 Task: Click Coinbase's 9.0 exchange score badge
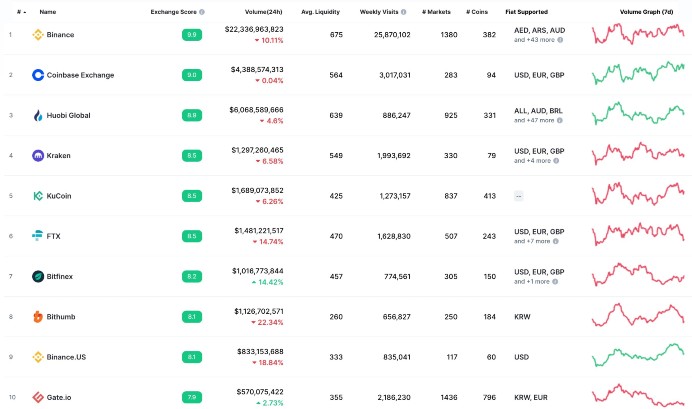192,75
